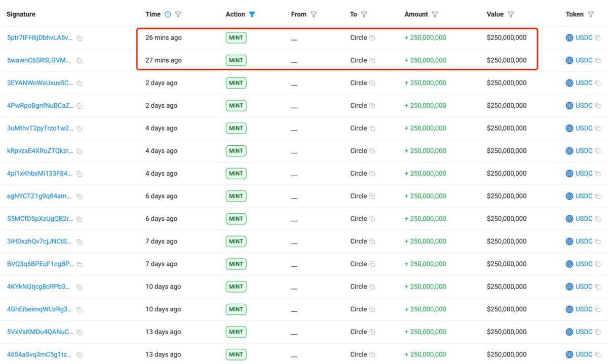Image resolution: width=608 pixels, height=364 pixels.
Task: Click the MINT badge in the bottom row
Action: (236, 354)
